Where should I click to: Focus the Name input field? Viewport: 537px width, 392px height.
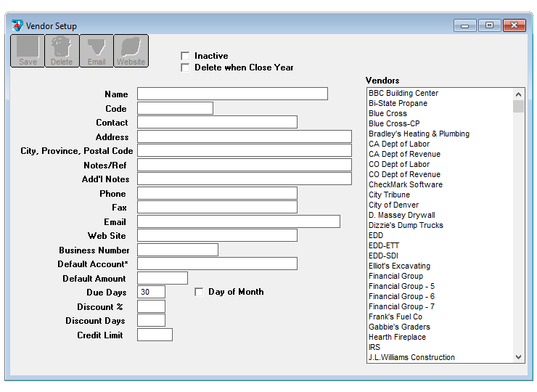click(x=232, y=94)
